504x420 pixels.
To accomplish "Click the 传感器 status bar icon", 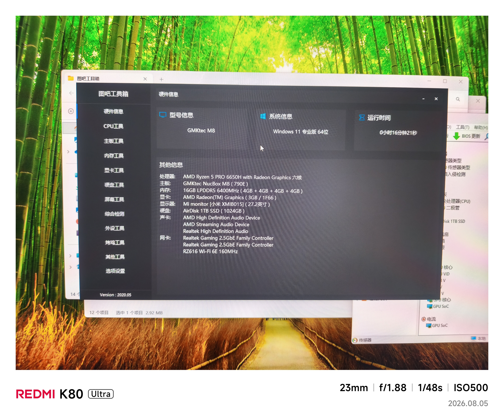I will coord(355,340).
